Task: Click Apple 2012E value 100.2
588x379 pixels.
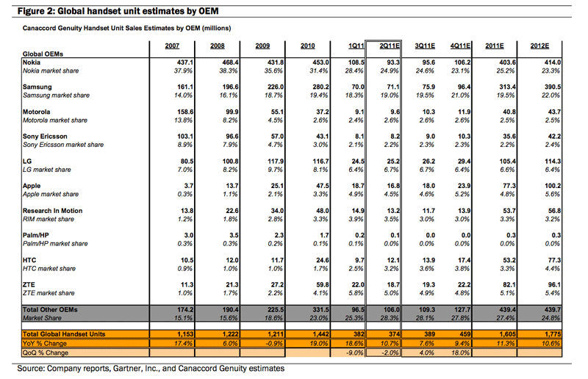Action: (x=553, y=186)
